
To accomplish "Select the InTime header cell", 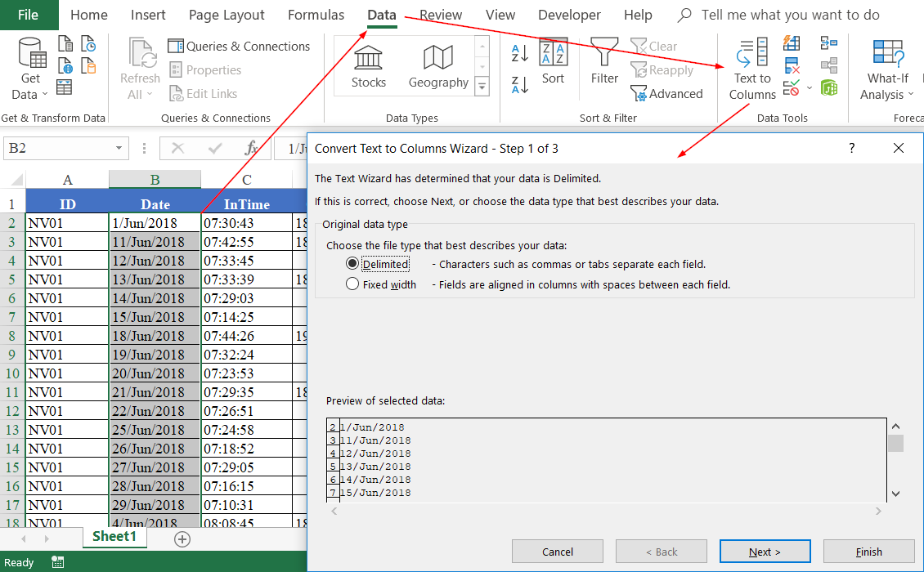I will click(x=246, y=204).
